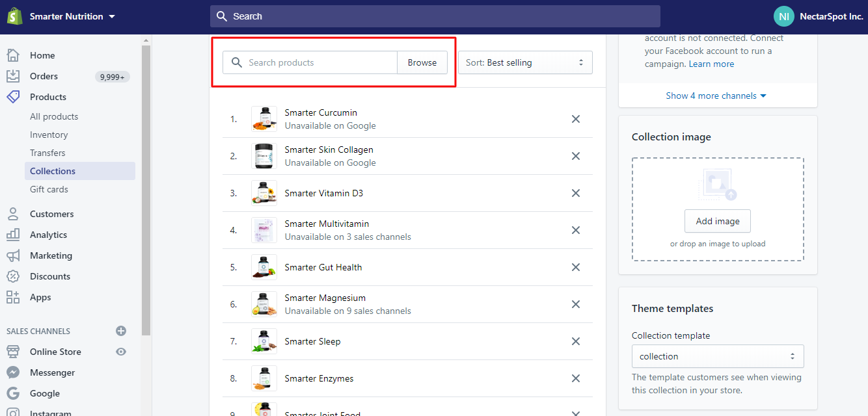Click the Instagram sales channel icon

(14, 412)
